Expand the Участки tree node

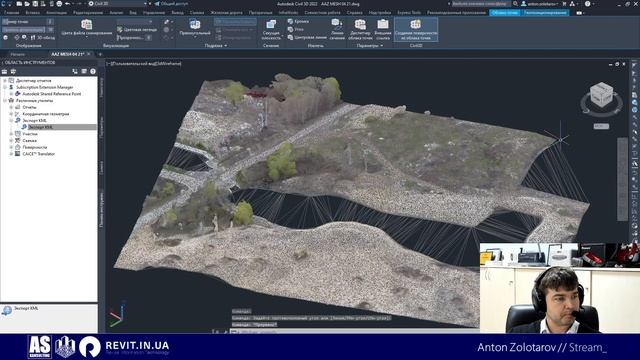(x=11, y=134)
